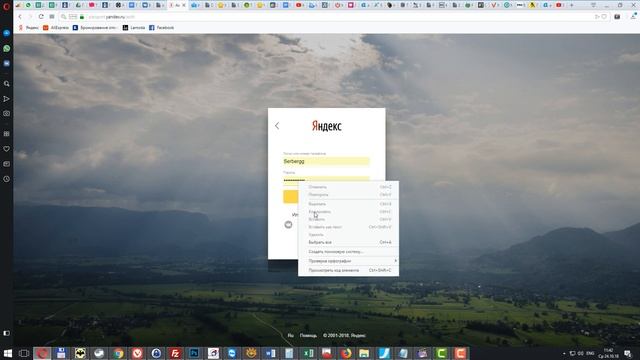Screen dimensions: 640x360
Task: Open the Бронирование отелей bookmark
Action: point(95,28)
